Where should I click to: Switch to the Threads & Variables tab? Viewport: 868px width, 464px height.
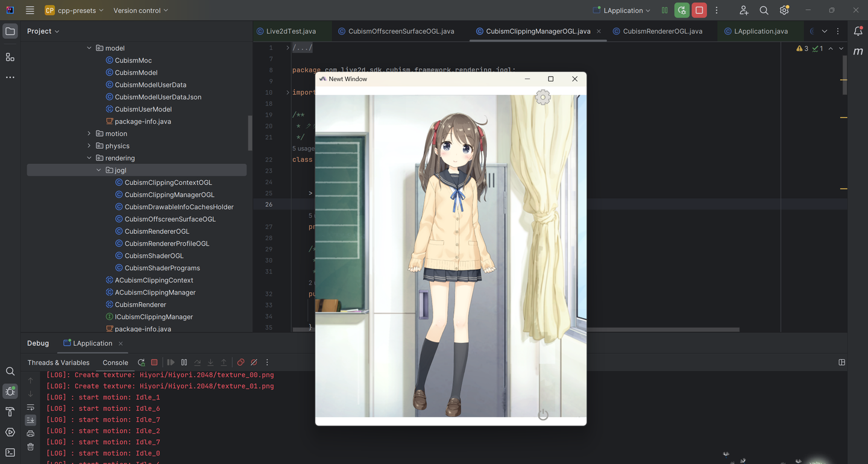(58, 362)
